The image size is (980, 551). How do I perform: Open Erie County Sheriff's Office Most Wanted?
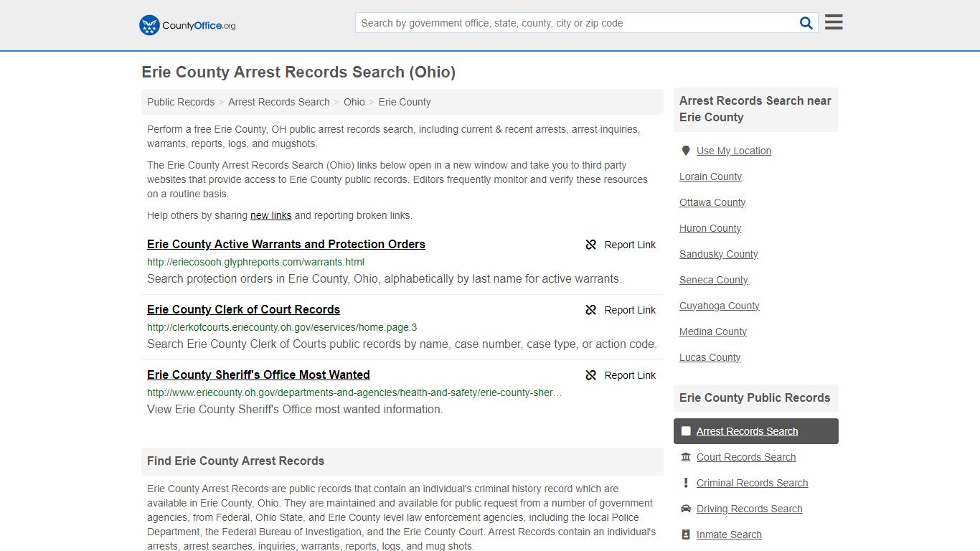258,375
